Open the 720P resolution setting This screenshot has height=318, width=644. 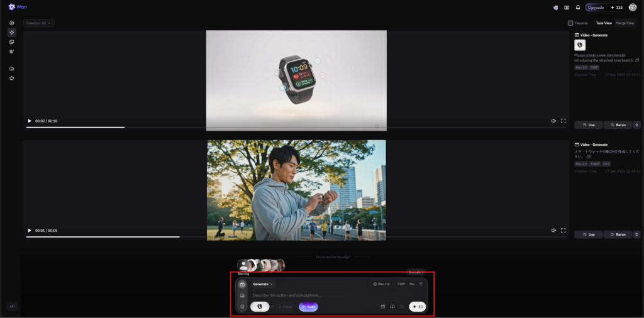(401, 284)
